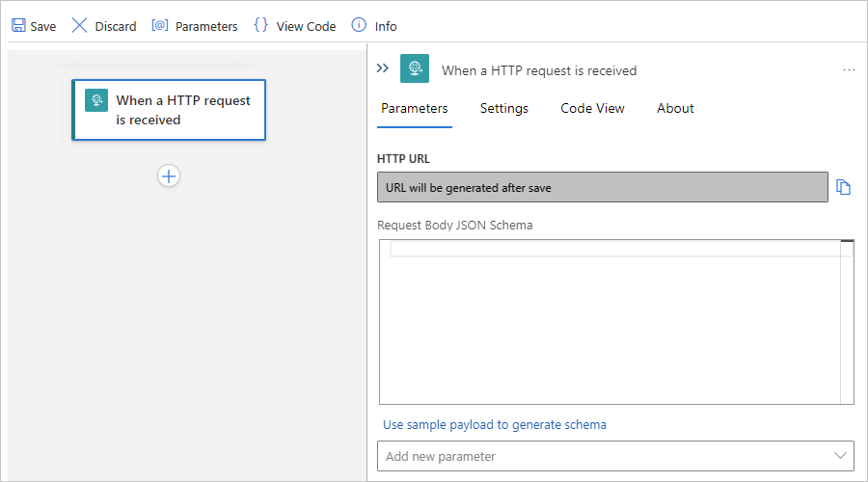Add a new step with plus button
Viewport: 868px width, 482px height.
click(x=169, y=175)
